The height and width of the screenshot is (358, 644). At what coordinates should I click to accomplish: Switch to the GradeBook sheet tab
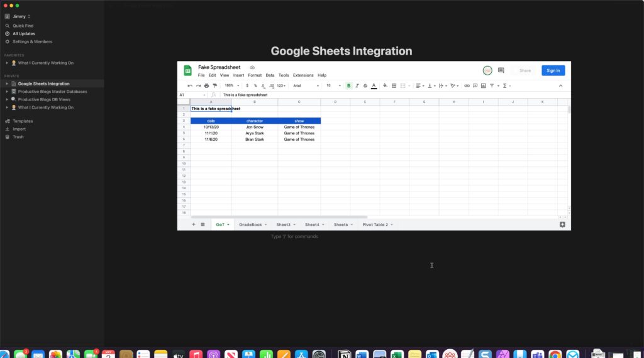[253, 225]
